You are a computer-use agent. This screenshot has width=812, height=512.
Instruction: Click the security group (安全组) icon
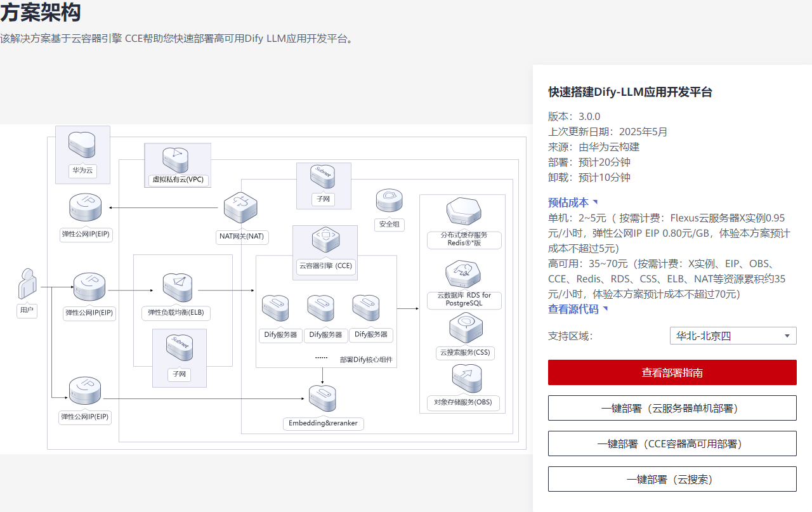click(x=389, y=201)
